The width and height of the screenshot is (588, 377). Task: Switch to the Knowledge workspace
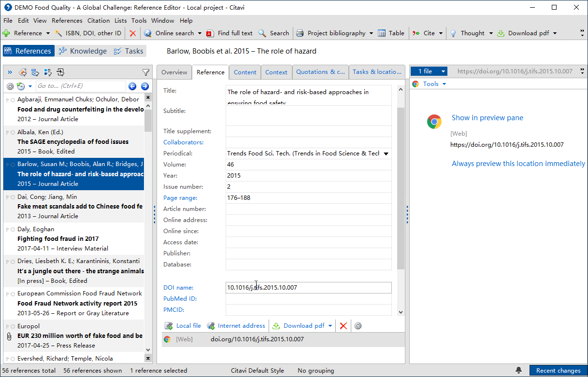pyautogui.click(x=83, y=51)
